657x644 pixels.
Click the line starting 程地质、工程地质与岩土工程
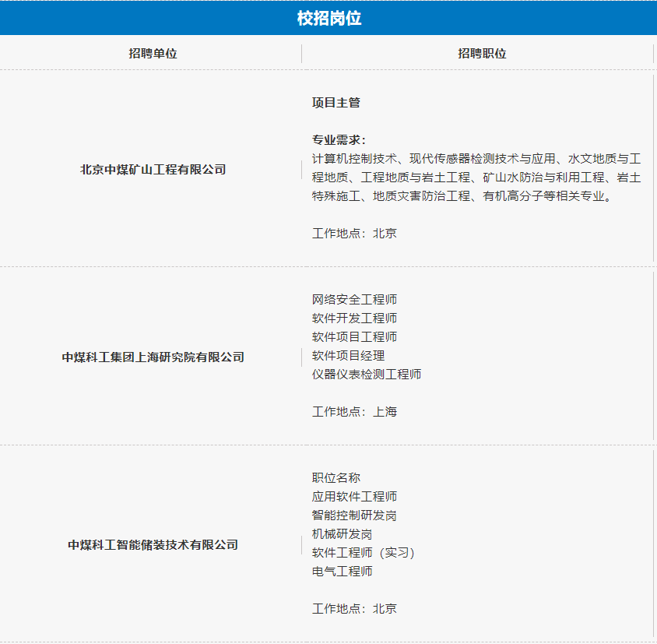[476, 178]
